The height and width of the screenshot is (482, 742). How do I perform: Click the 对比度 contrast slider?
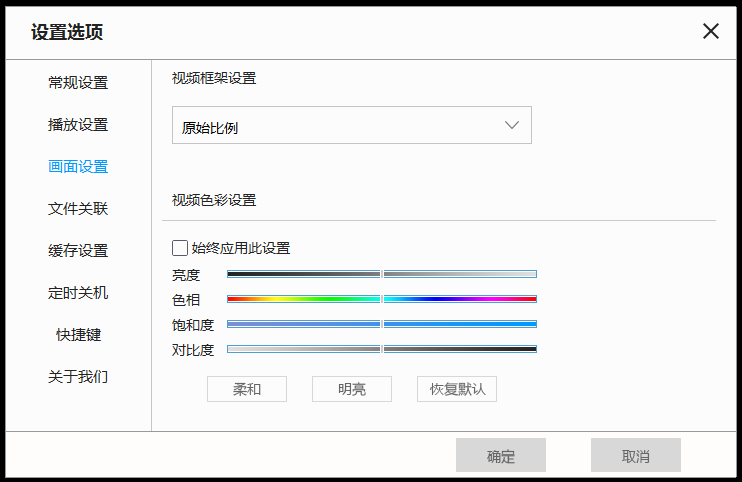click(x=382, y=349)
